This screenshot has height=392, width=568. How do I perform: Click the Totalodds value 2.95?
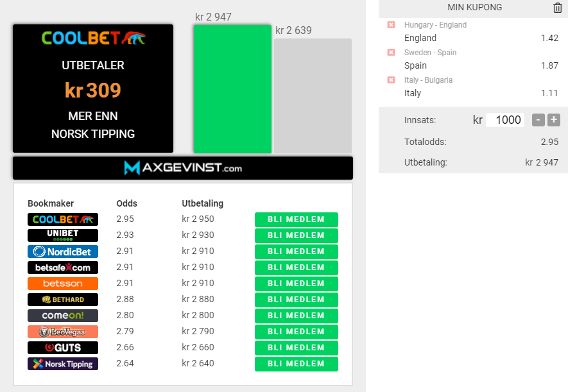[x=549, y=142]
